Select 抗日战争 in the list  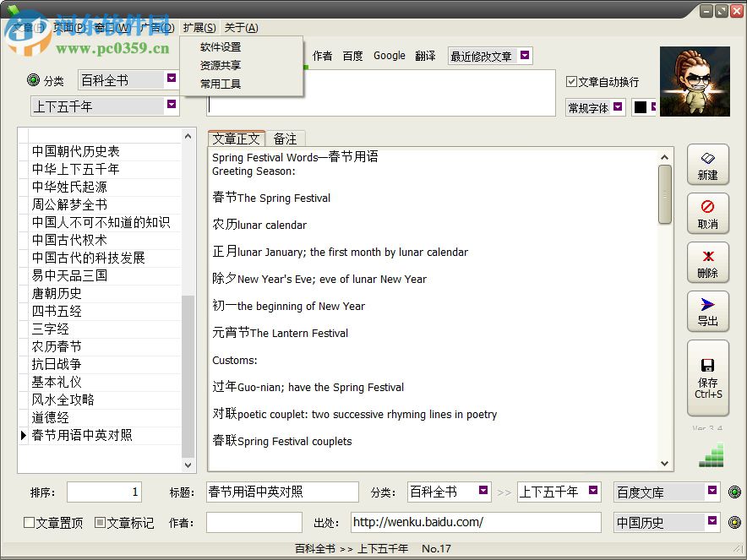[105, 364]
